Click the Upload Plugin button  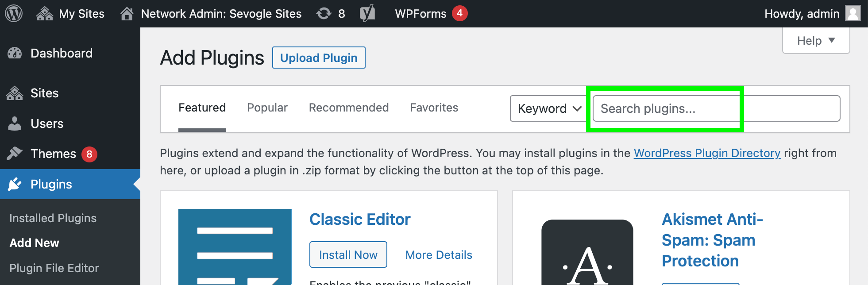[318, 58]
